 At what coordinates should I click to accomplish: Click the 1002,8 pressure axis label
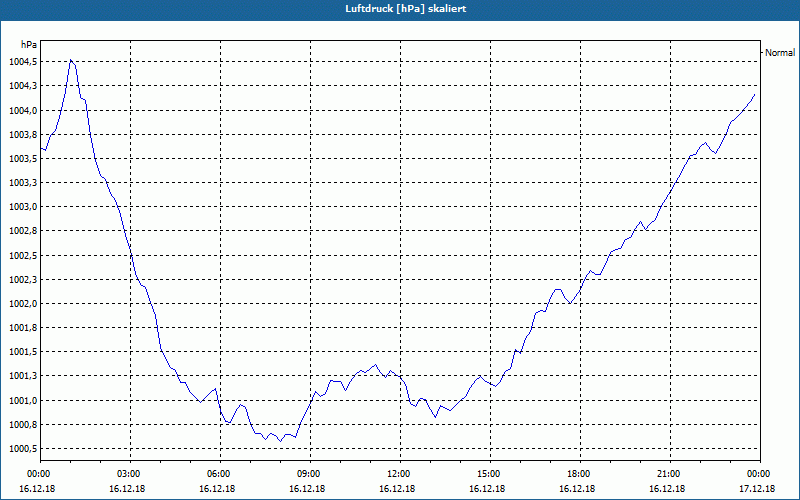[x=22, y=231]
